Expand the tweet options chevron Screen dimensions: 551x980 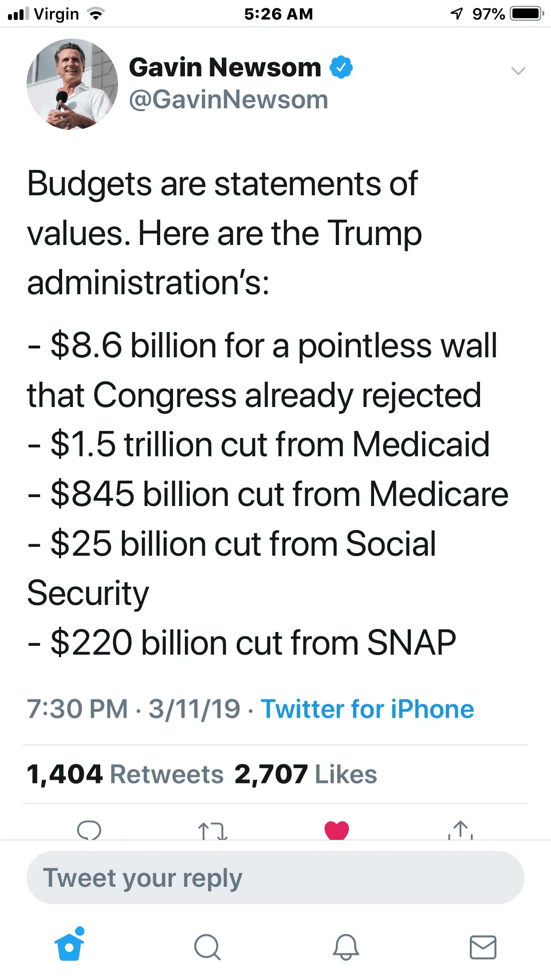point(518,71)
